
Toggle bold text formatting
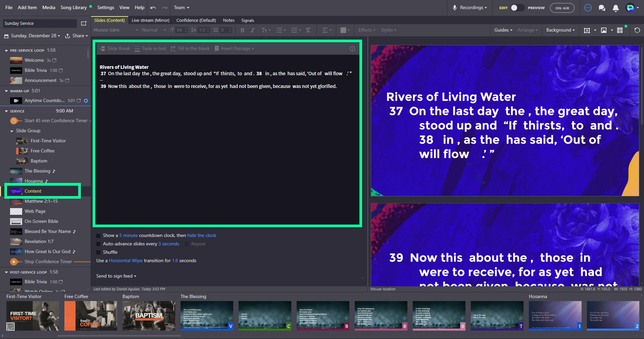click(242, 30)
